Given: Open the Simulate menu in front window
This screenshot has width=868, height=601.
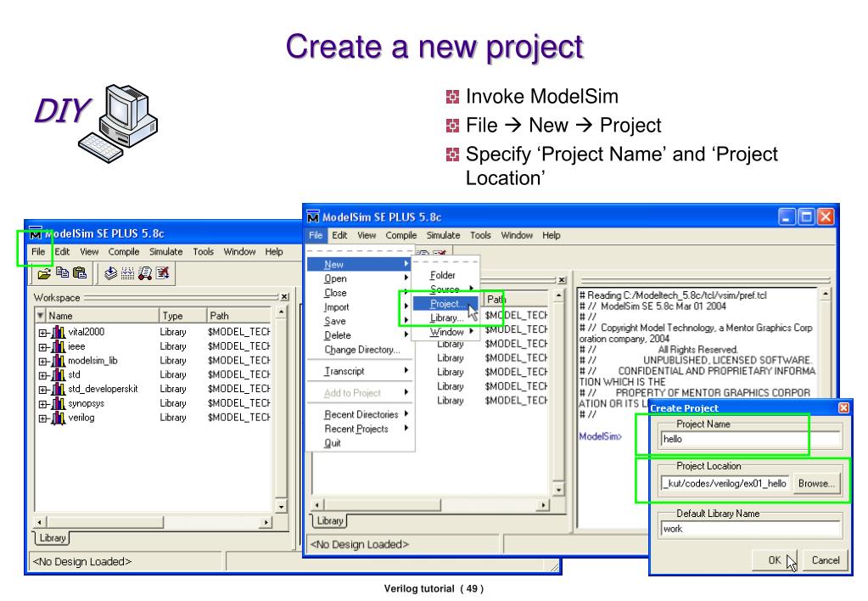Looking at the screenshot, I should pos(443,235).
